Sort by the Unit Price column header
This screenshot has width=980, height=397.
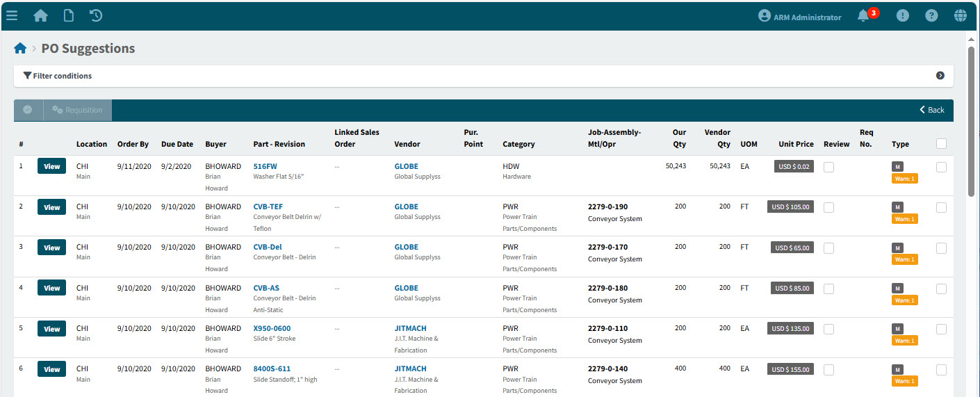[x=796, y=145]
